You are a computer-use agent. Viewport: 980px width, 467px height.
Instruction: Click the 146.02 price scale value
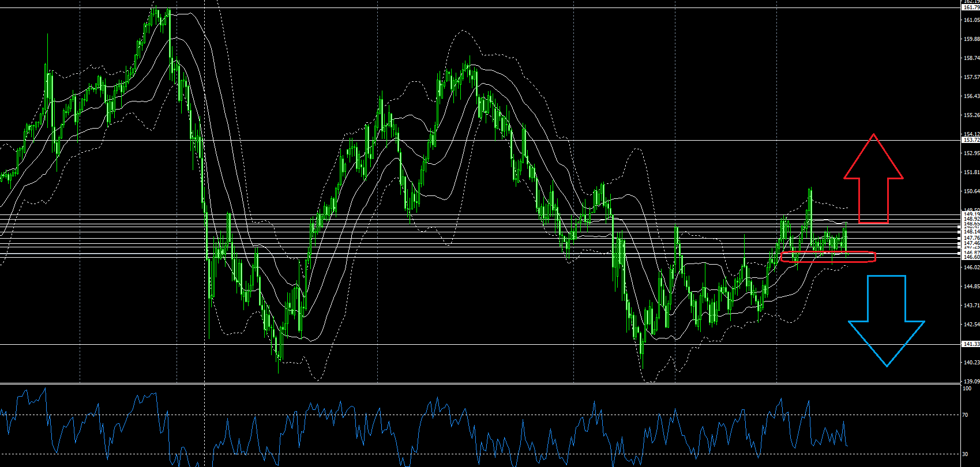[971, 268]
